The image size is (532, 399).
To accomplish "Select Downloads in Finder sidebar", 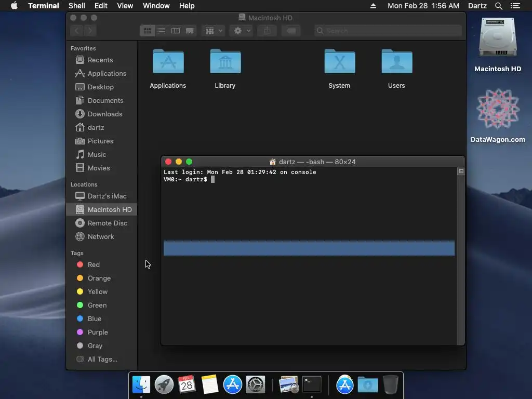I will 101,114.
